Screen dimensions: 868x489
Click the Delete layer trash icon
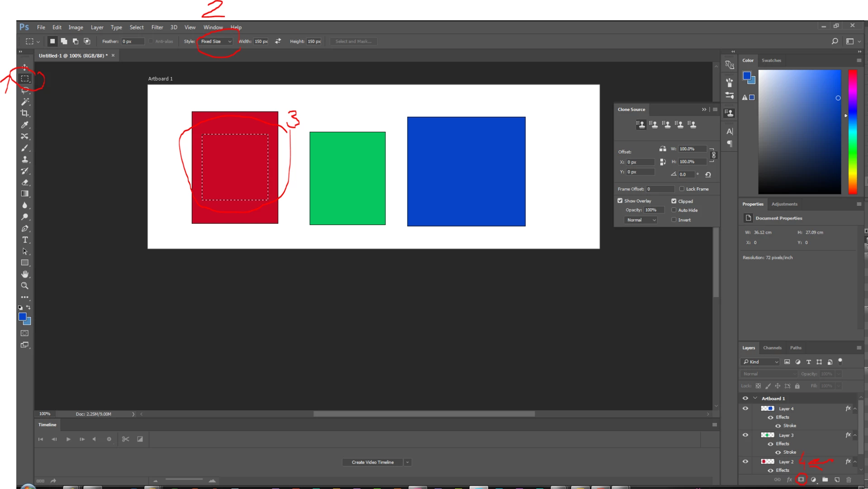[x=849, y=479]
